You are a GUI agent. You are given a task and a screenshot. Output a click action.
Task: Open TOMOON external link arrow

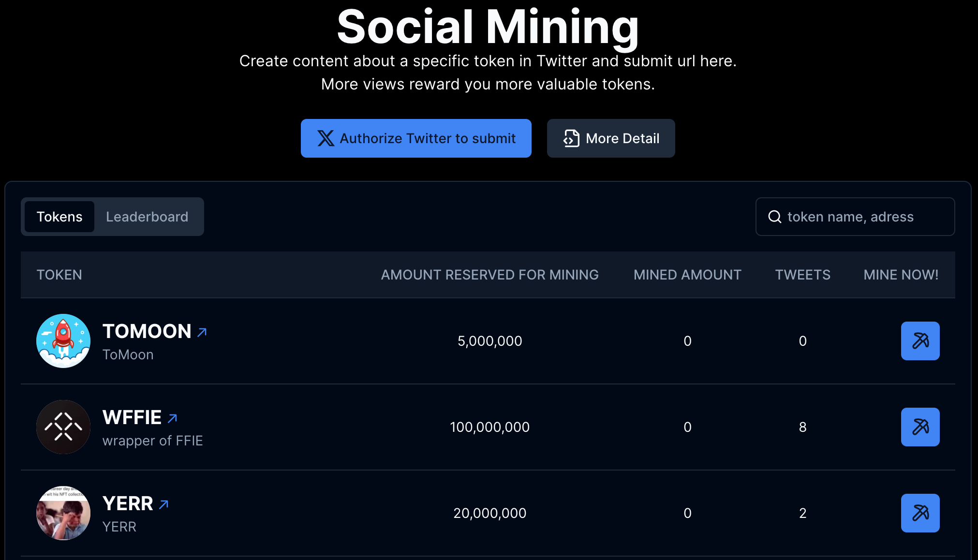point(202,332)
